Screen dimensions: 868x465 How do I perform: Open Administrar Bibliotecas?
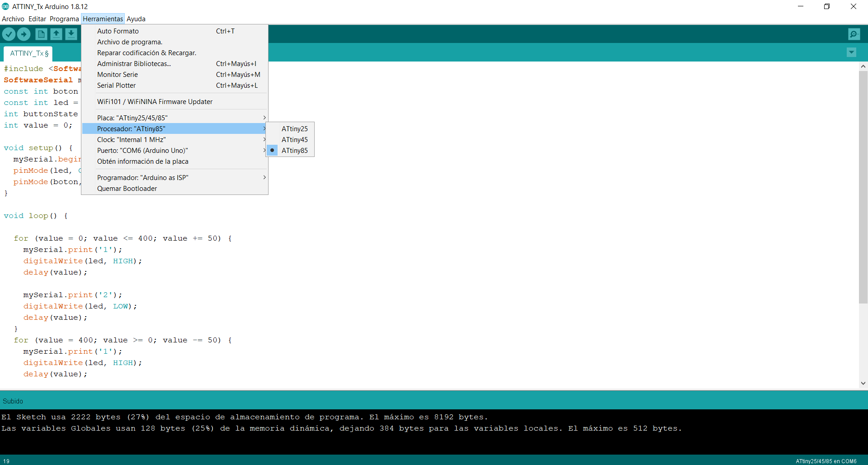click(175, 64)
